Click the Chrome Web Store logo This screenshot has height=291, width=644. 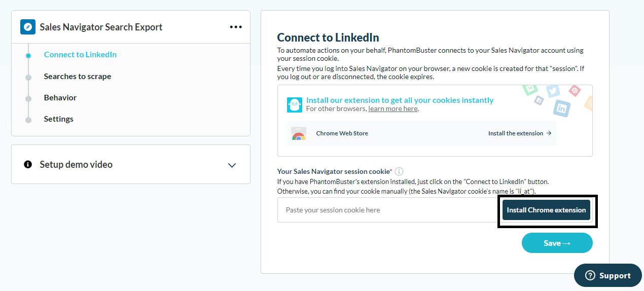point(299,134)
